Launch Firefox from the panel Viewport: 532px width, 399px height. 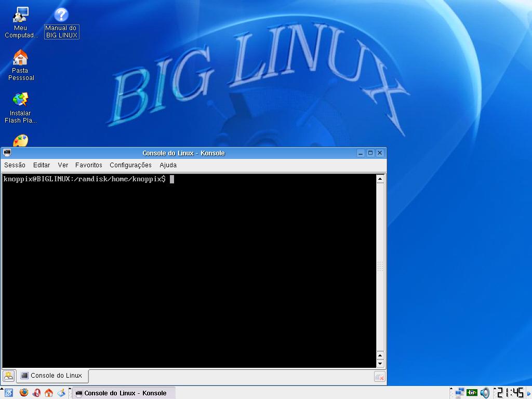click(x=24, y=393)
